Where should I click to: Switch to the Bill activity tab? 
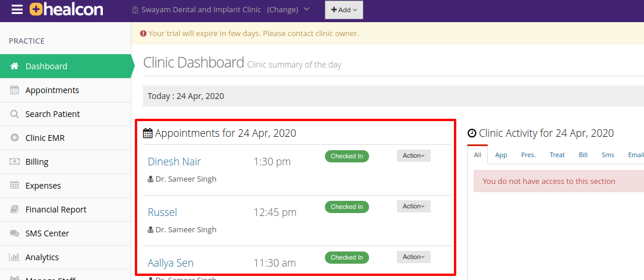click(x=583, y=155)
